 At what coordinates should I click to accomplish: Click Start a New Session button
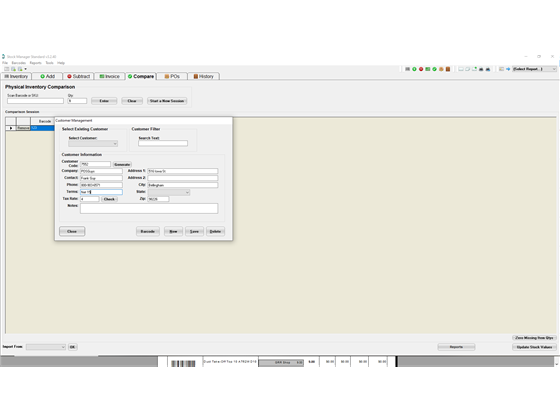(167, 101)
